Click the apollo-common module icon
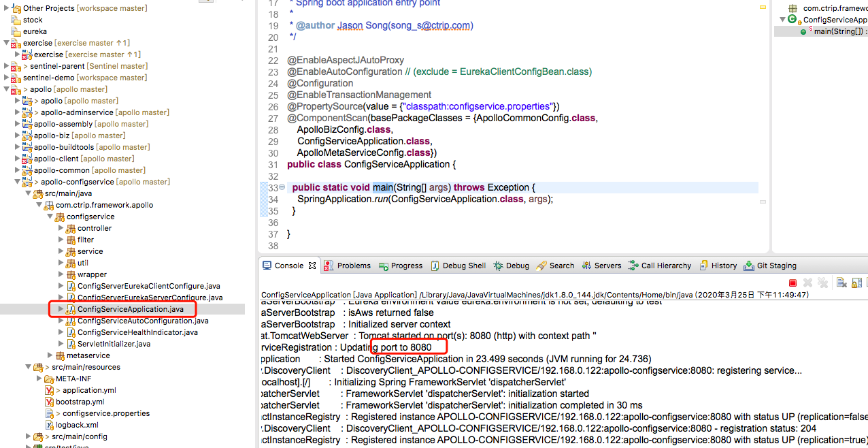Screen dimensions: 868x448 [27, 170]
